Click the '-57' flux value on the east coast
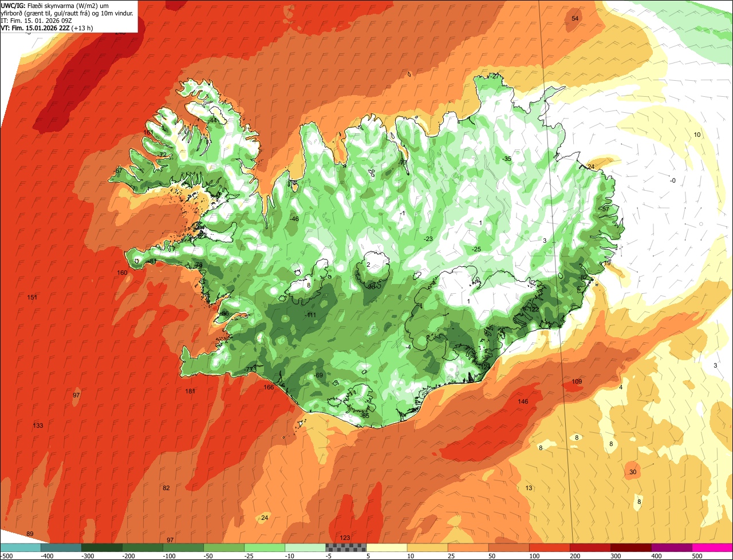The width and height of the screenshot is (733, 560). (x=605, y=209)
